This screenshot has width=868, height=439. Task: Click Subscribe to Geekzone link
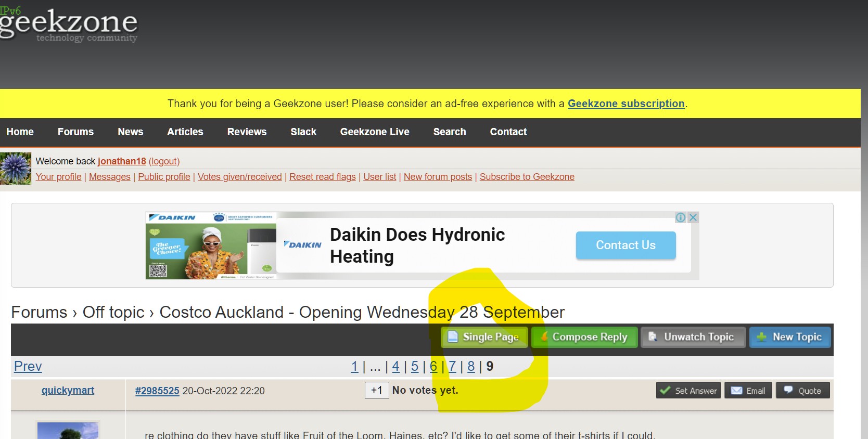(527, 177)
